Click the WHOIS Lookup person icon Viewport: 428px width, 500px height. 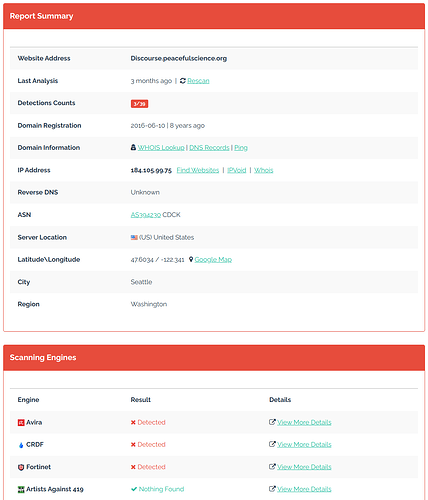point(133,147)
